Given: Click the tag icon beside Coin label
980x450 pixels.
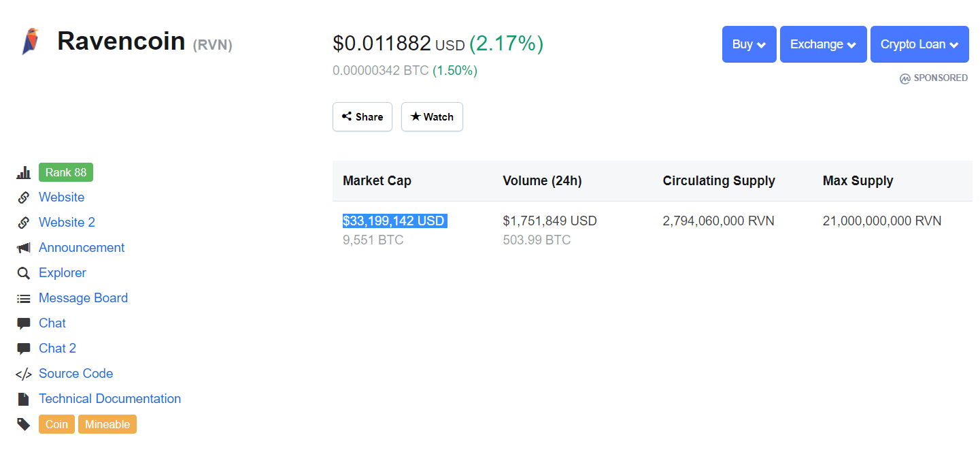Looking at the screenshot, I should tap(24, 424).
